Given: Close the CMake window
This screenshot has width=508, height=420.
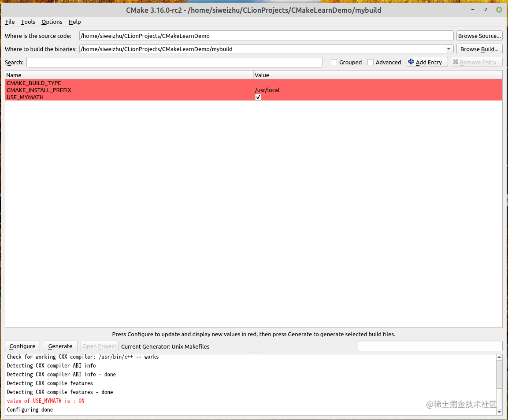Looking at the screenshot, I should 499,10.
